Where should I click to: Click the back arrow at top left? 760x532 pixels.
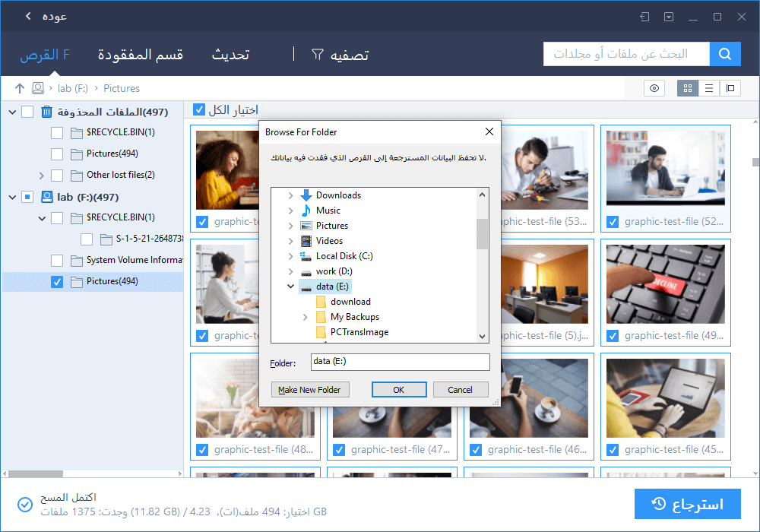point(27,16)
